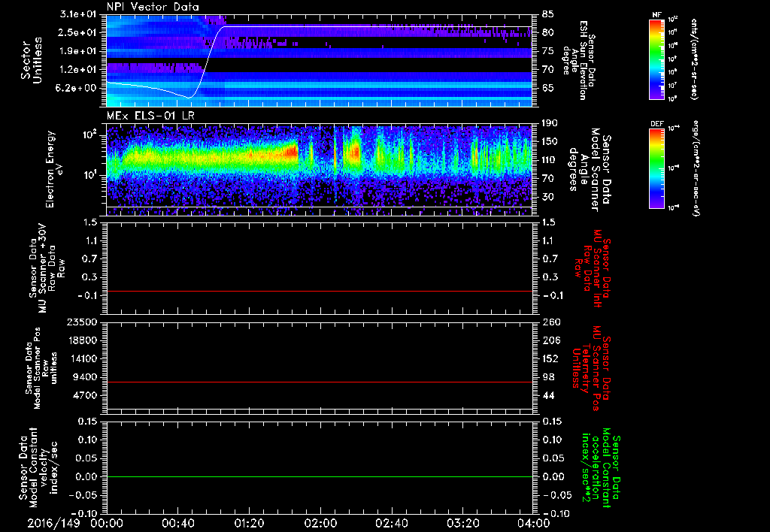Click the '01:20' time axis label

click(249, 523)
